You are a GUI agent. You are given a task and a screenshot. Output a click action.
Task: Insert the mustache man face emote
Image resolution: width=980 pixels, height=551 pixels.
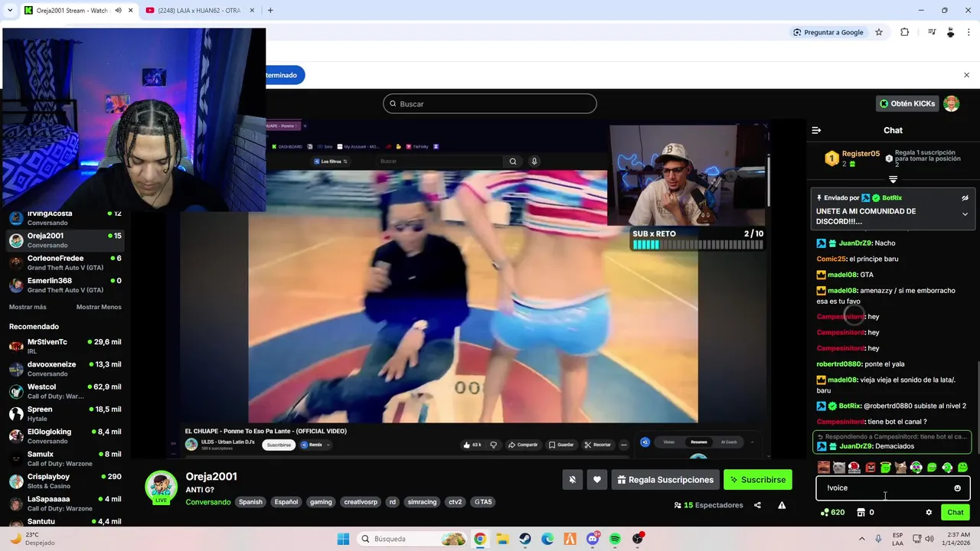coord(823,467)
